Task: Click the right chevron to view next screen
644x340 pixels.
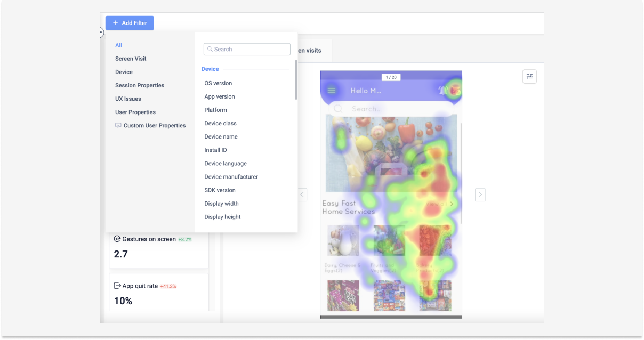Action: click(x=480, y=195)
